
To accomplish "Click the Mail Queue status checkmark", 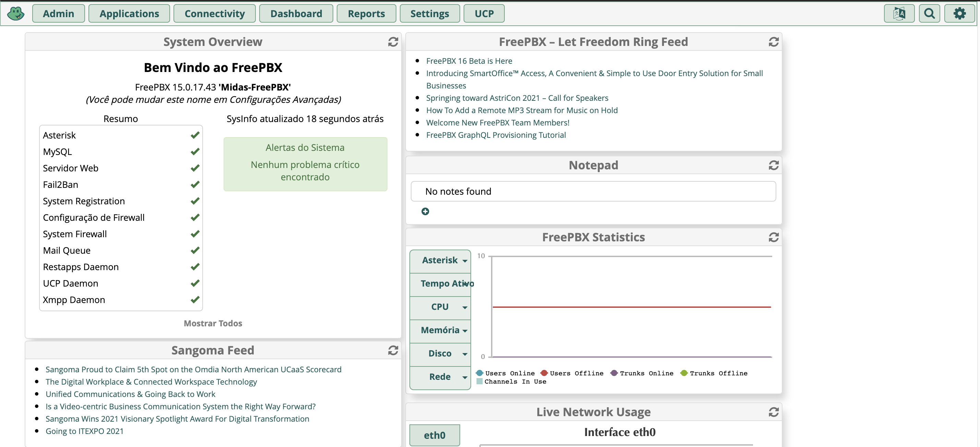I will [195, 250].
